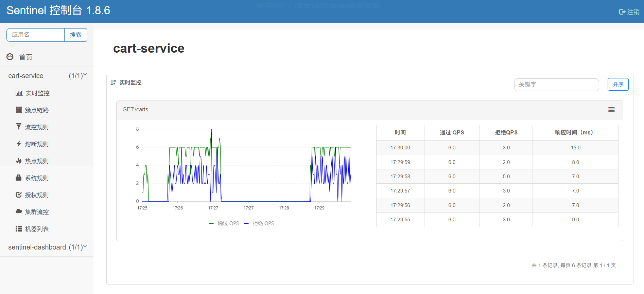This screenshot has width=644, height=294.
Task: Click the 搜索 search button
Action: pyautogui.click(x=75, y=35)
